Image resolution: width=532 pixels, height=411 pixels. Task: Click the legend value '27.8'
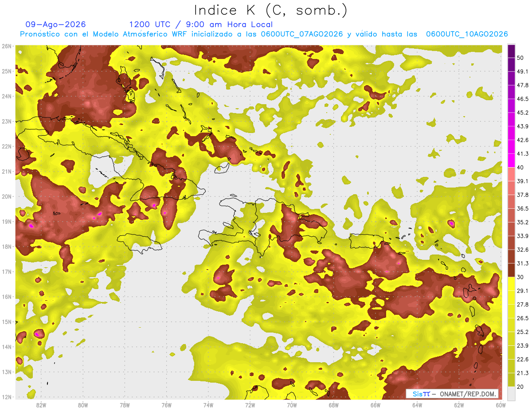click(523, 304)
